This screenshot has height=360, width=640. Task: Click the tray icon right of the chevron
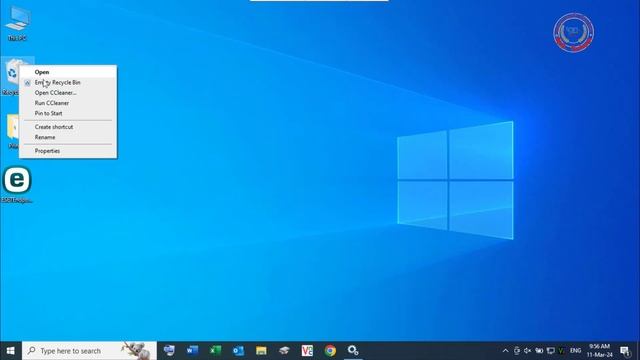(x=517, y=351)
